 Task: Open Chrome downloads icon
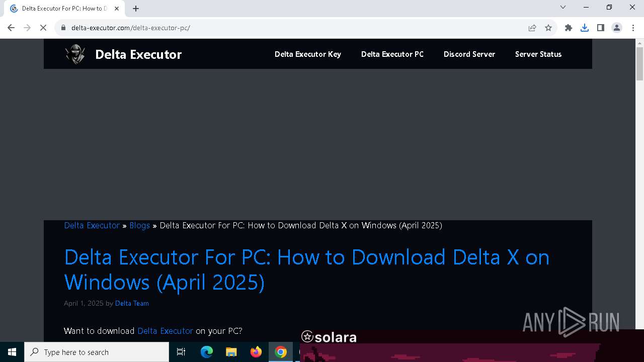[585, 28]
